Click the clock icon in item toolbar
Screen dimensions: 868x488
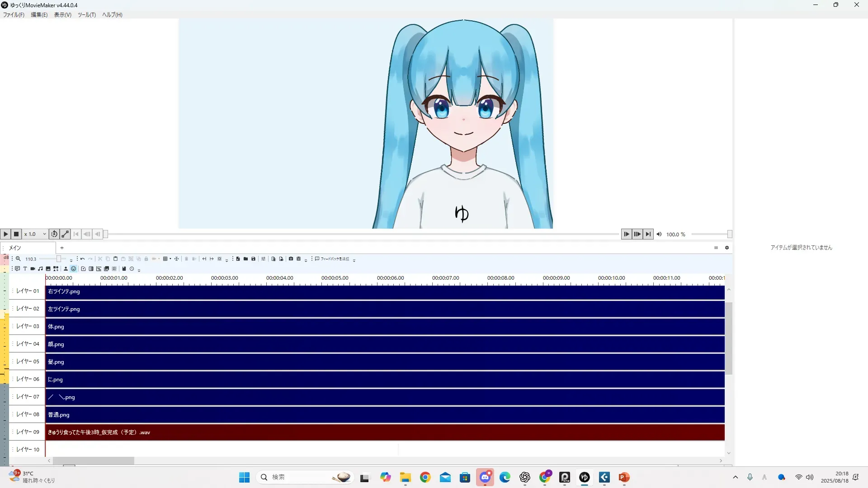[132, 269]
